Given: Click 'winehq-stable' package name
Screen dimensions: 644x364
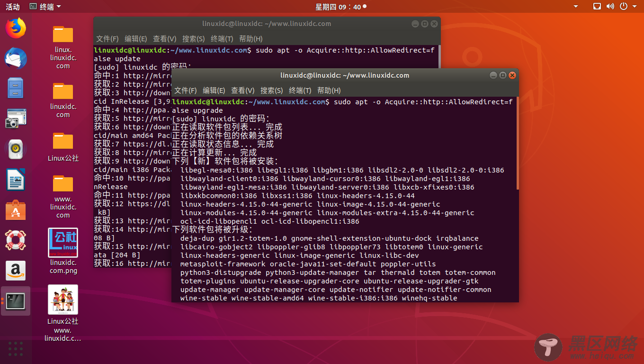Looking at the screenshot, I should point(429,298).
